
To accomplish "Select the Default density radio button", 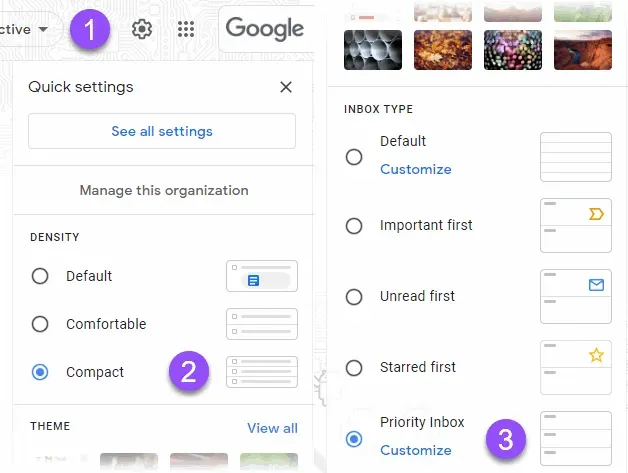I will (x=40, y=276).
